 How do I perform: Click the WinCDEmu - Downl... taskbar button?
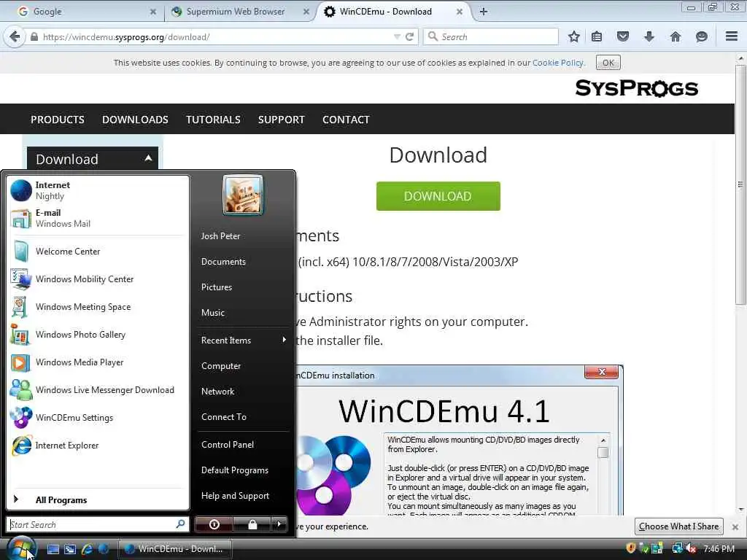click(x=174, y=549)
